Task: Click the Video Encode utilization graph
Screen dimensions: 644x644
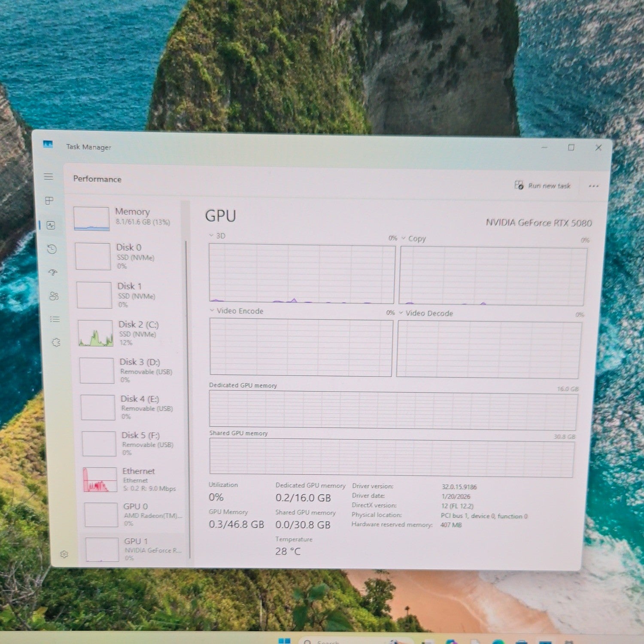Action: click(x=301, y=348)
